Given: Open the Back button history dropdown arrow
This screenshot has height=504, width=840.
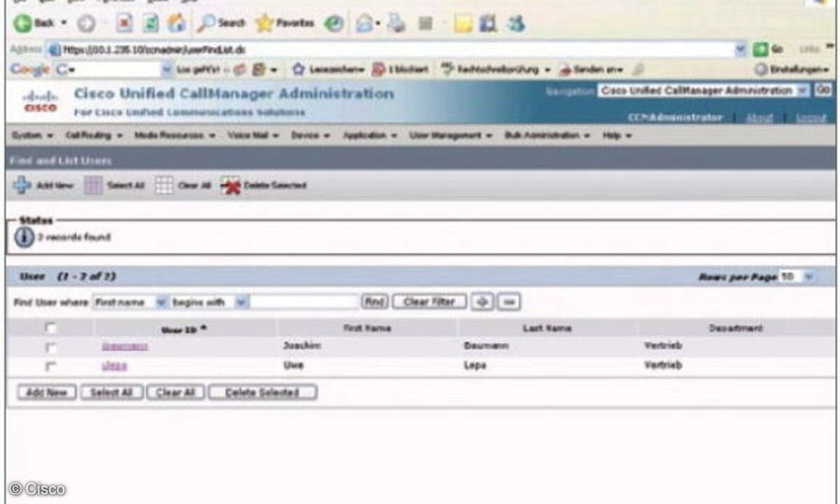Looking at the screenshot, I should pyautogui.click(x=64, y=24).
